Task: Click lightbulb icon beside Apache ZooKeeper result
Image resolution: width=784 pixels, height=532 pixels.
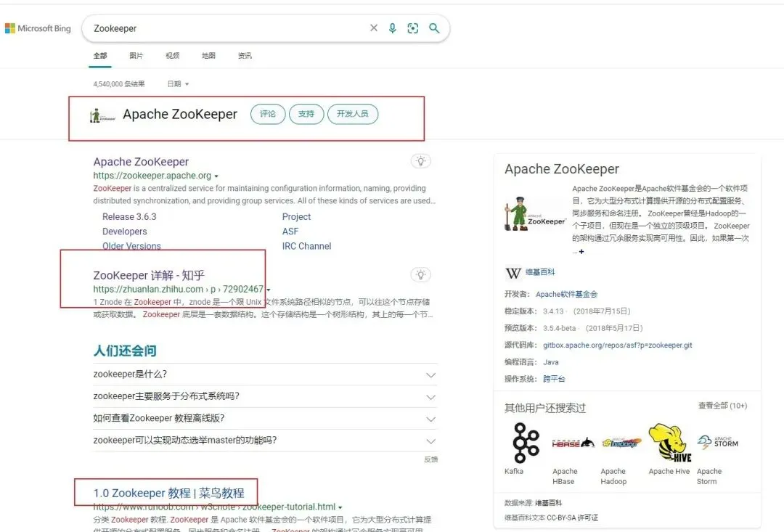Action: [420, 161]
